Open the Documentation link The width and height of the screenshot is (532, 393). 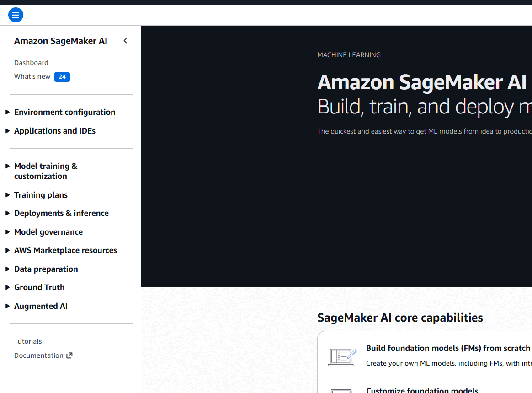point(39,355)
